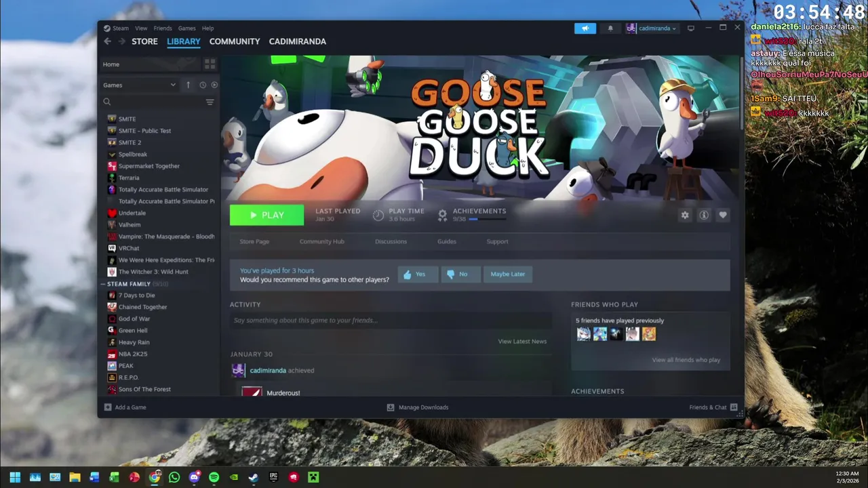Open the Guides link

pyautogui.click(x=447, y=241)
